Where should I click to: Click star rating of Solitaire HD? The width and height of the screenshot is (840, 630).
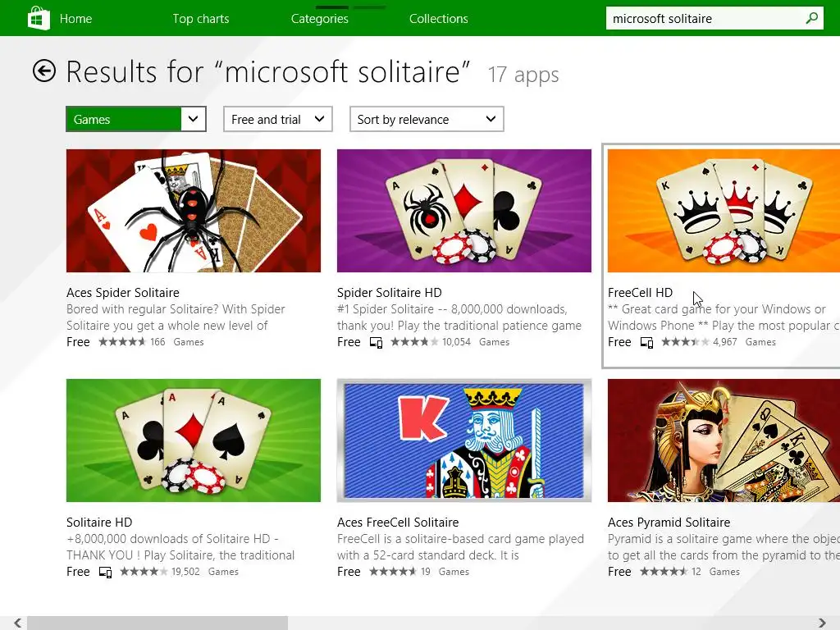point(144,572)
